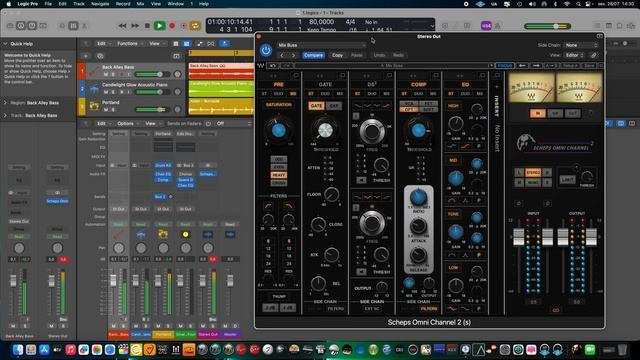Open the Window menu
Screen dimensions: 640x360
(x=176, y=4)
